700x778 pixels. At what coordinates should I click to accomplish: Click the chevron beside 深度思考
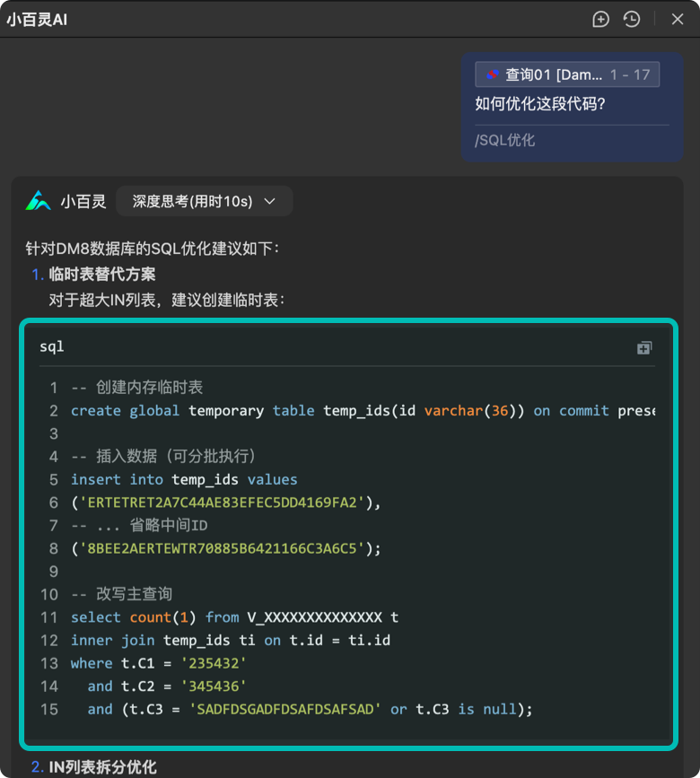[269, 201]
